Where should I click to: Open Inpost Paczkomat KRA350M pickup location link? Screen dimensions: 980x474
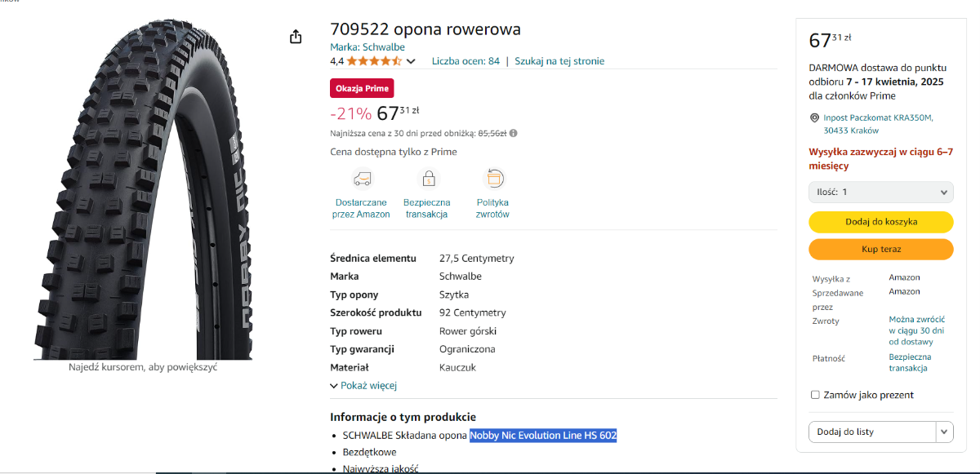pyautogui.click(x=878, y=124)
